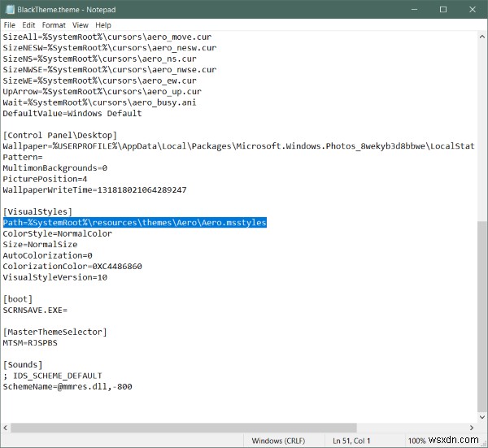488x448 pixels.
Task: Click the SizeAll= aero_move.cur line
Action: coord(107,37)
